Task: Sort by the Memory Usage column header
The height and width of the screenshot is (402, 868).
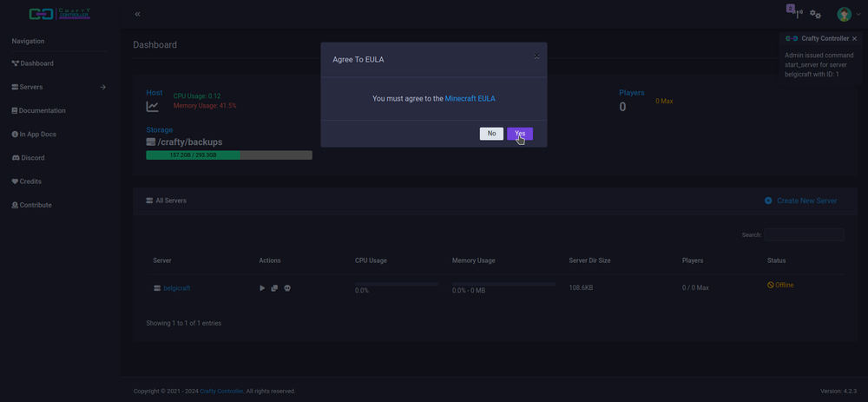Action: [x=473, y=260]
